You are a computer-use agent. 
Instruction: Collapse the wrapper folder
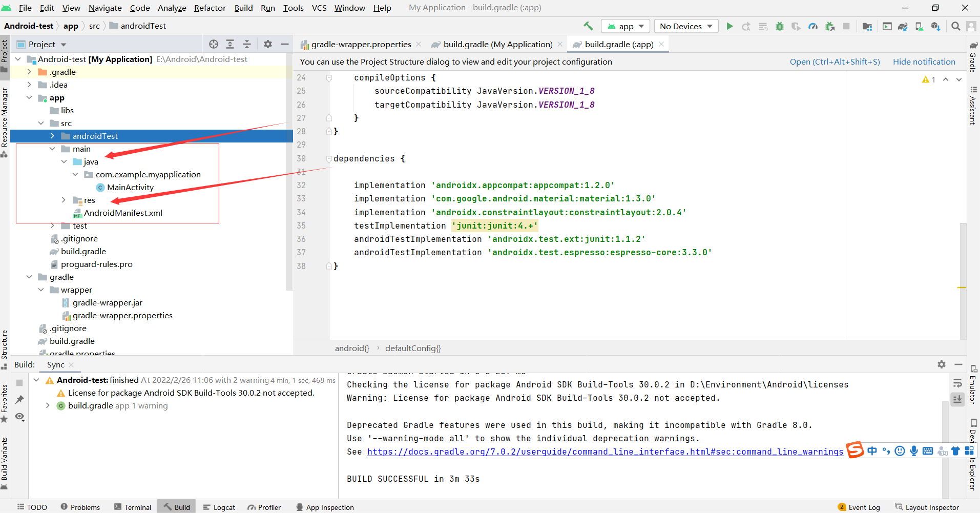tap(41, 290)
